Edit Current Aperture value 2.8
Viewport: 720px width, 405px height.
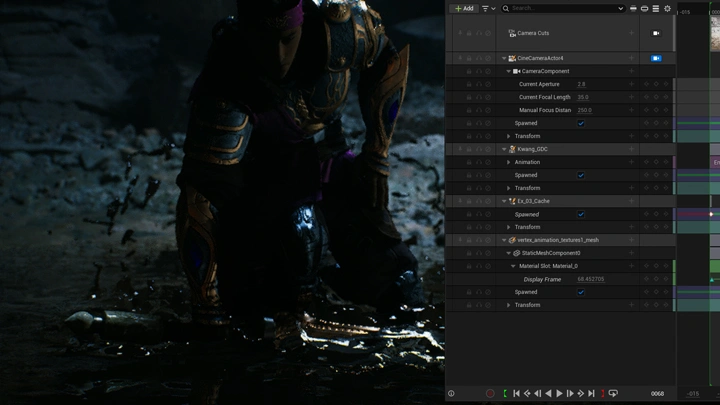coord(582,84)
